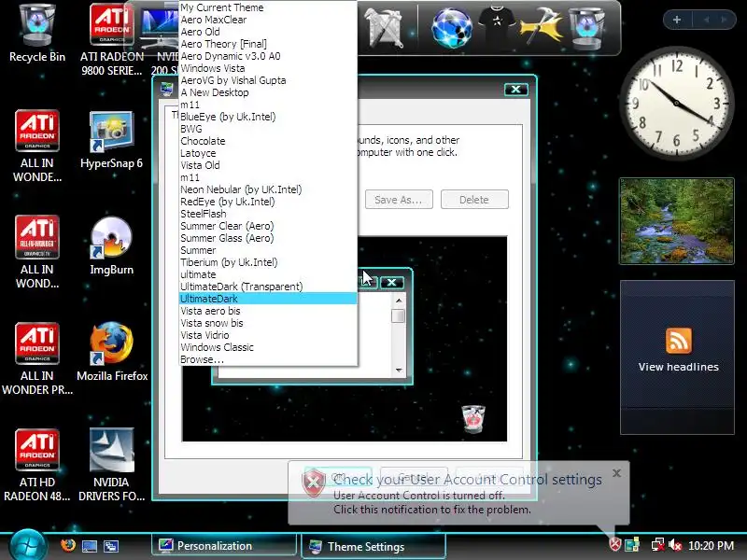Select the Windows Vista theme
The height and width of the screenshot is (560, 747).
268,68
